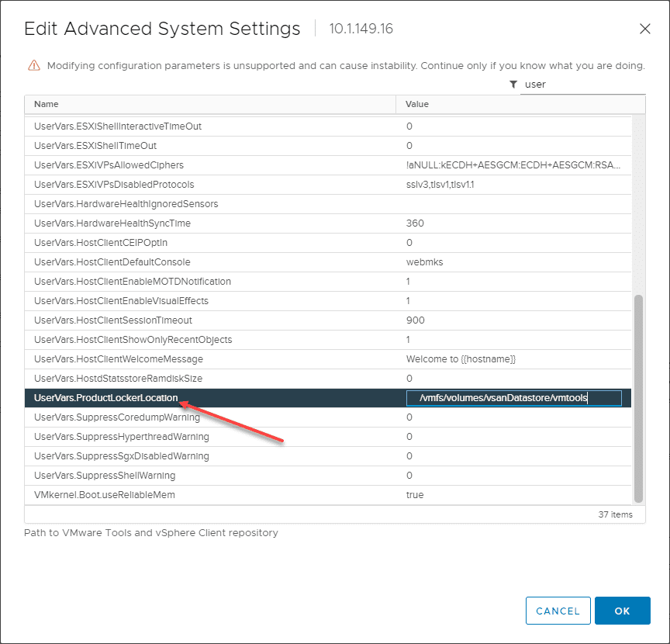Click the OK button
This screenshot has height=644, width=670.
click(623, 611)
